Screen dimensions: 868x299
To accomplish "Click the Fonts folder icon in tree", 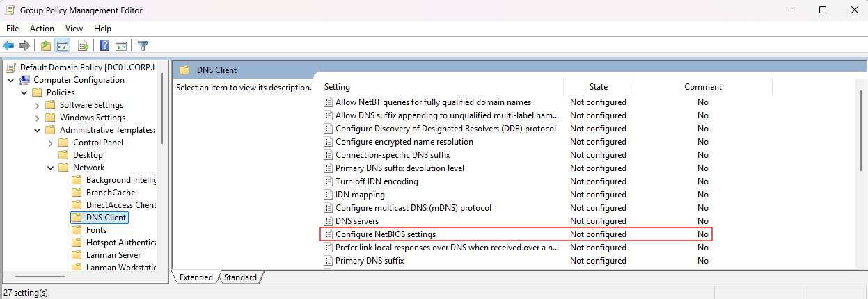I will coord(77,230).
